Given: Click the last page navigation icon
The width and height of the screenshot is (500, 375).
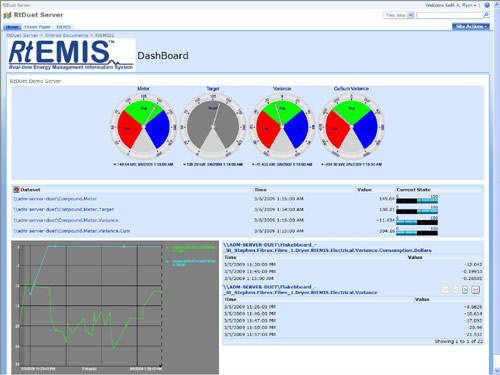Looking at the screenshot, I should 475,290.
